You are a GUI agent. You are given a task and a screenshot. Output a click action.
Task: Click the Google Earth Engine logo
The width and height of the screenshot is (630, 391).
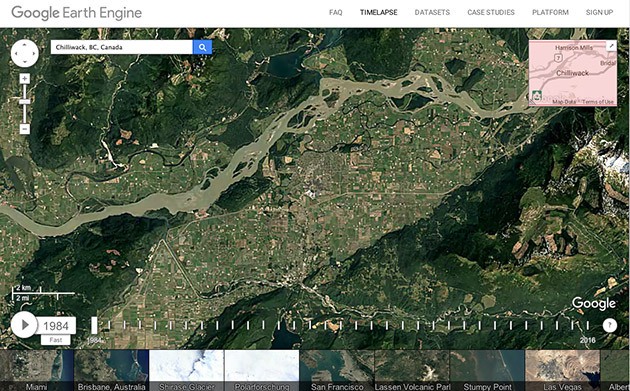[76, 13]
